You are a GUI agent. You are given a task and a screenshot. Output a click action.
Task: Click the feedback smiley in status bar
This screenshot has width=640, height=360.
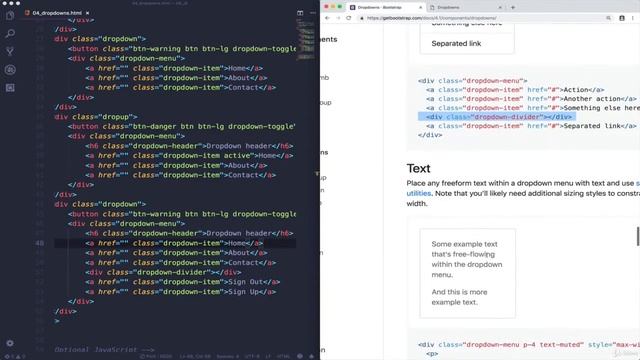[x=300, y=356]
